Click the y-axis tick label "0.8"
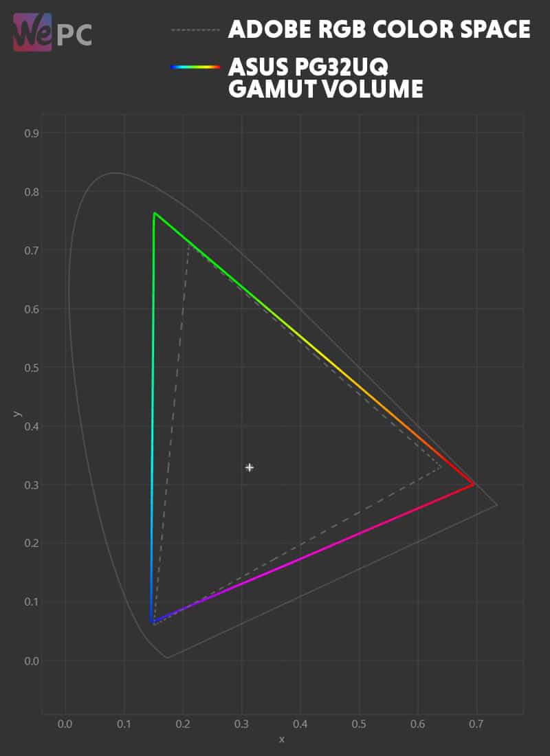 [x=32, y=192]
